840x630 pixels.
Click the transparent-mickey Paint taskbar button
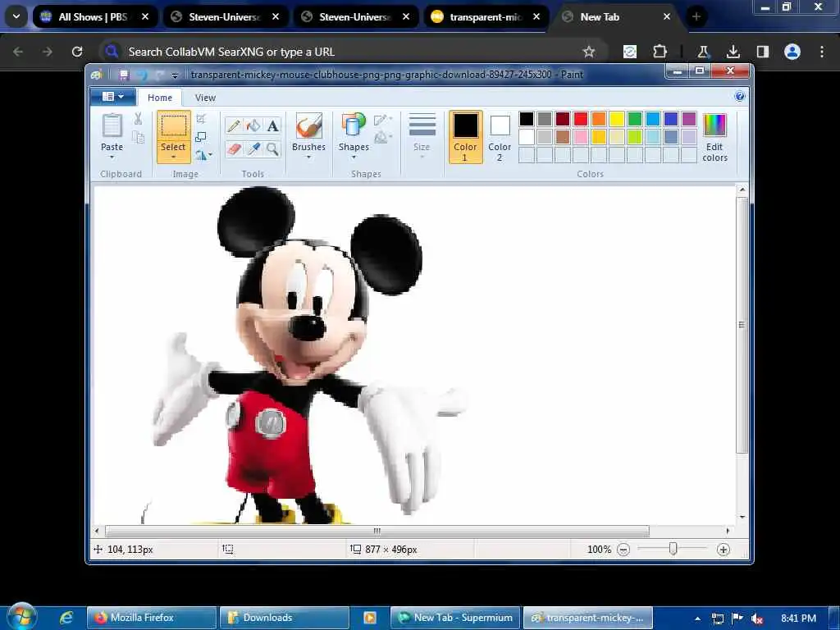[587, 618]
